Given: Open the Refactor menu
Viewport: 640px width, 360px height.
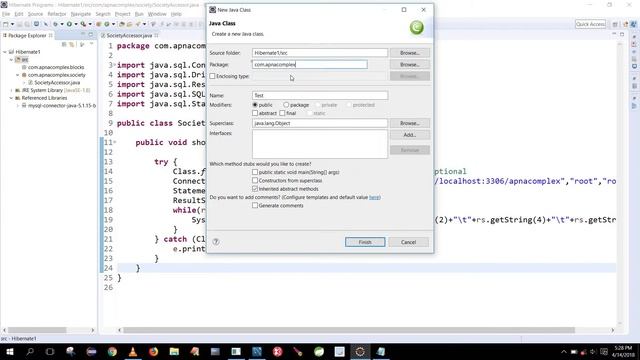Looking at the screenshot, I should pyautogui.click(x=57, y=14).
